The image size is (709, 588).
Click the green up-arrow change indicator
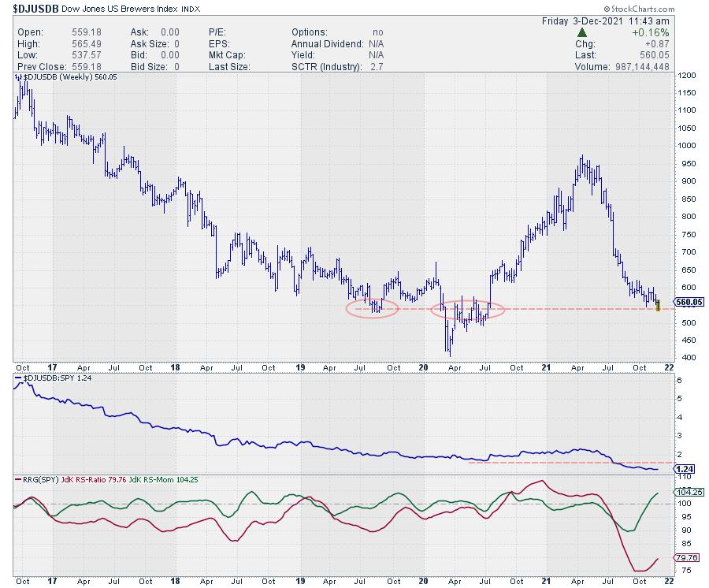pyautogui.click(x=581, y=32)
